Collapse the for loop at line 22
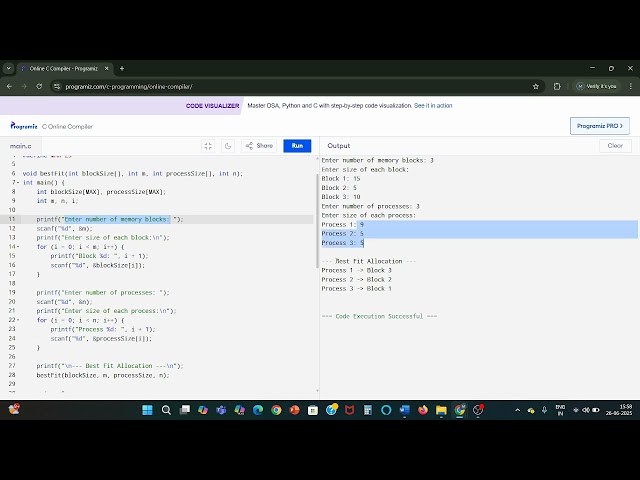The height and width of the screenshot is (480, 640). point(18,320)
